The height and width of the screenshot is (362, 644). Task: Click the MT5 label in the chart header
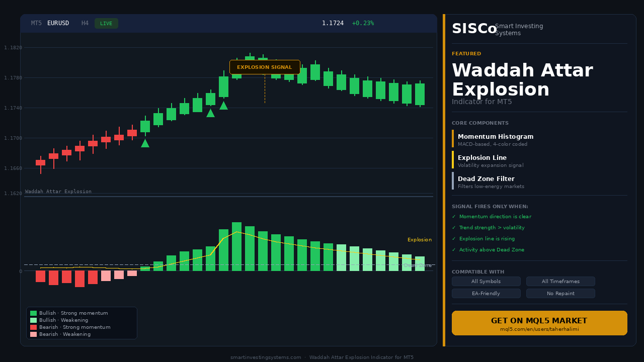point(36,23)
